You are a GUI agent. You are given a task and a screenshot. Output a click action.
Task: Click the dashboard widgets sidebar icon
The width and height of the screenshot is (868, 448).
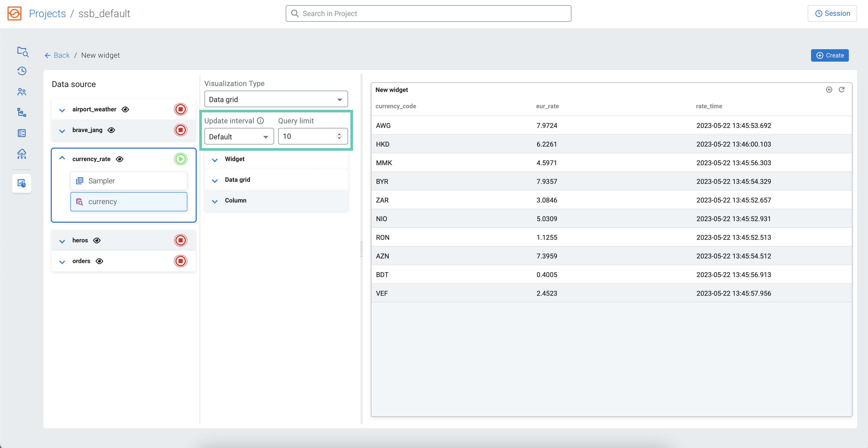[x=22, y=183]
